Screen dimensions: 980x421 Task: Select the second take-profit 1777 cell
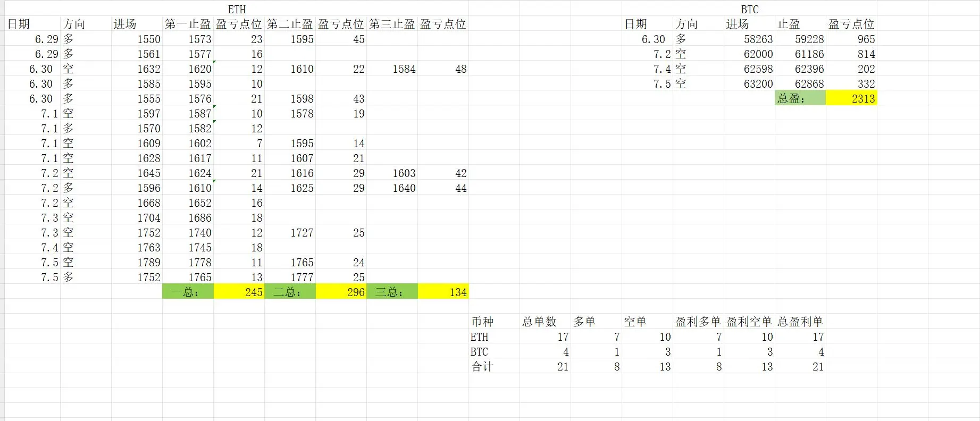(290, 277)
